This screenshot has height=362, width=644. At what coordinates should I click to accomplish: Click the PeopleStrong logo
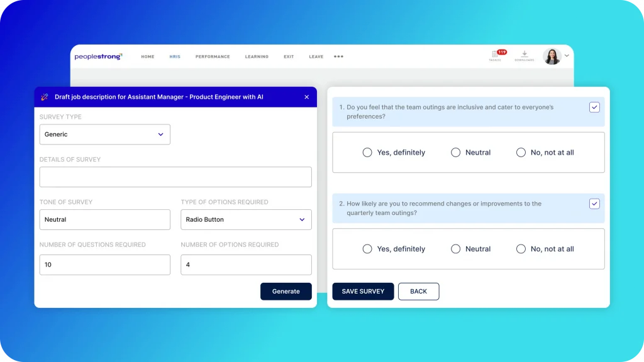click(x=98, y=57)
